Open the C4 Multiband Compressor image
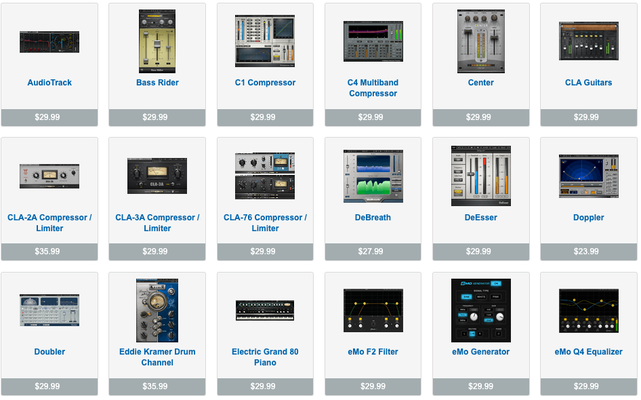Image resolution: width=641 pixels, height=400 pixels. click(373, 41)
